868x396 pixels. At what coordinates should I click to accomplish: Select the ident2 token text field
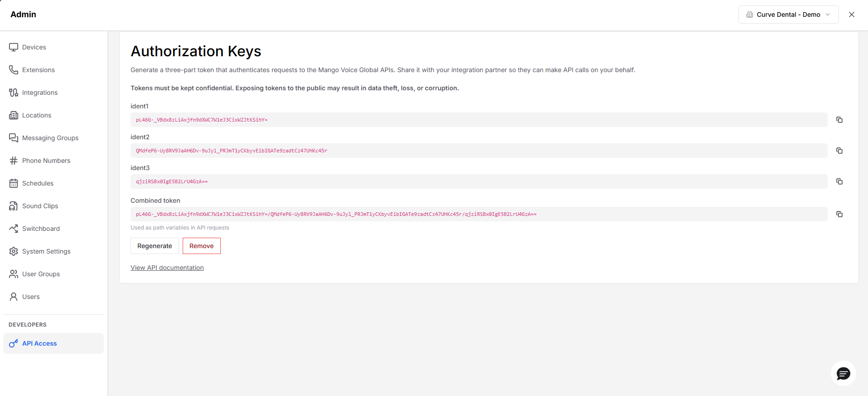pos(479,151)
